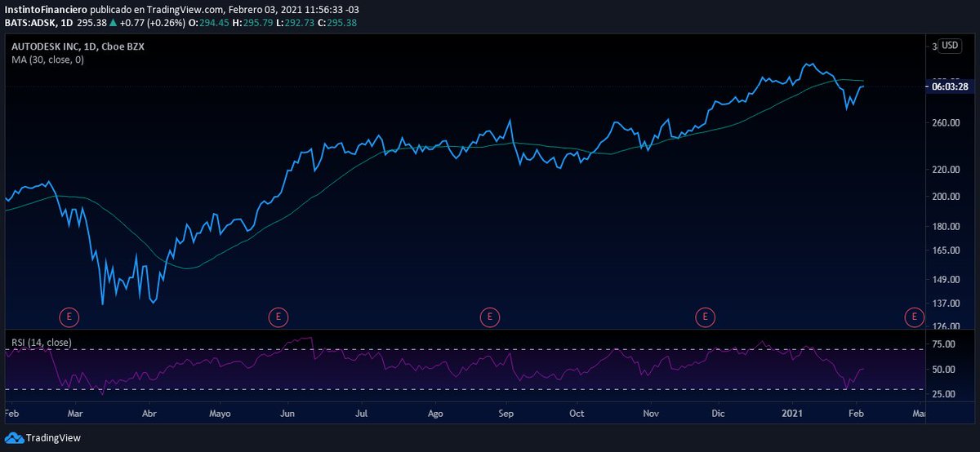Open the USD currency selector
The image size is (980, 452).
pos(950,46)
